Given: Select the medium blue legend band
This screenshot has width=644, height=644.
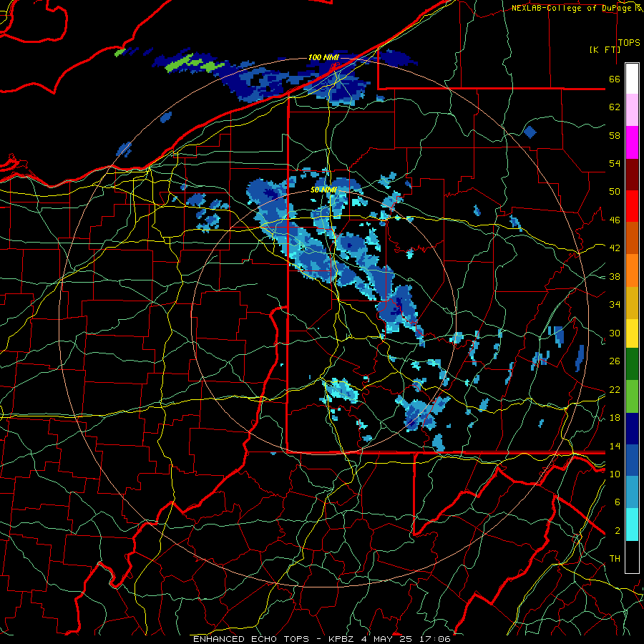Looking at the screenshot, I should click(632, 461).
